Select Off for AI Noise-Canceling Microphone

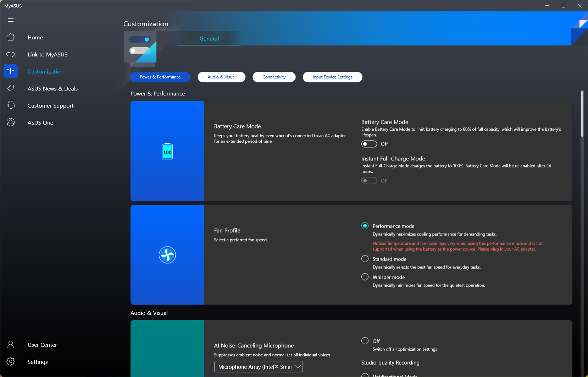click(x=365, y=341)
